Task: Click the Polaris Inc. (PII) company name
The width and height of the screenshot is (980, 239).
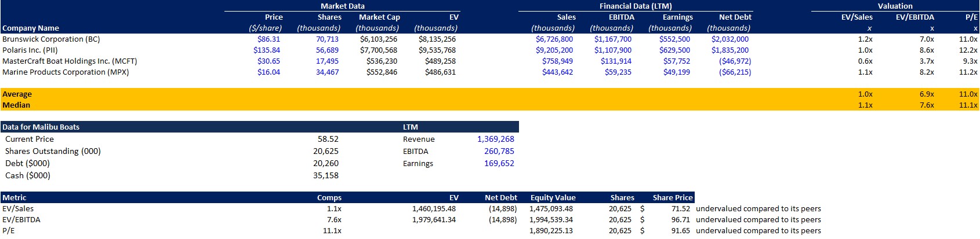Action: (30, 50)
